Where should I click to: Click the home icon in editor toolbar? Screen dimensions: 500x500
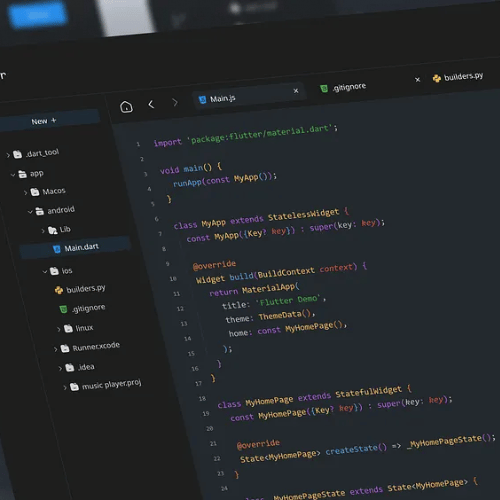(x=126, y=107)
